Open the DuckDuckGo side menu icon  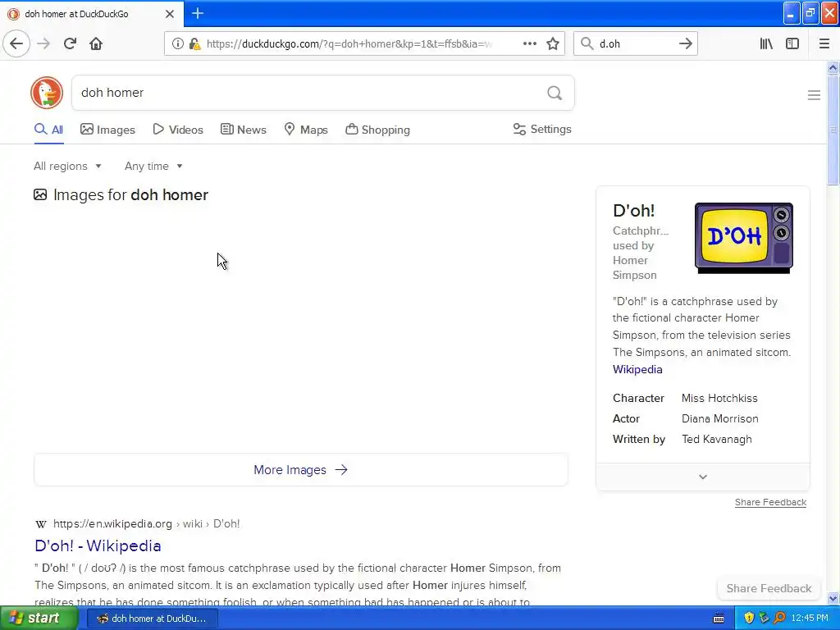814,95
